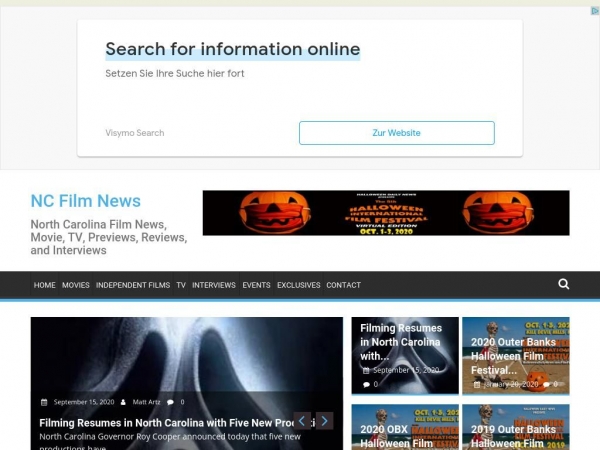Select Independent Films in navigation
Viewport: 600px width, 450px height.
pos(133,285)
